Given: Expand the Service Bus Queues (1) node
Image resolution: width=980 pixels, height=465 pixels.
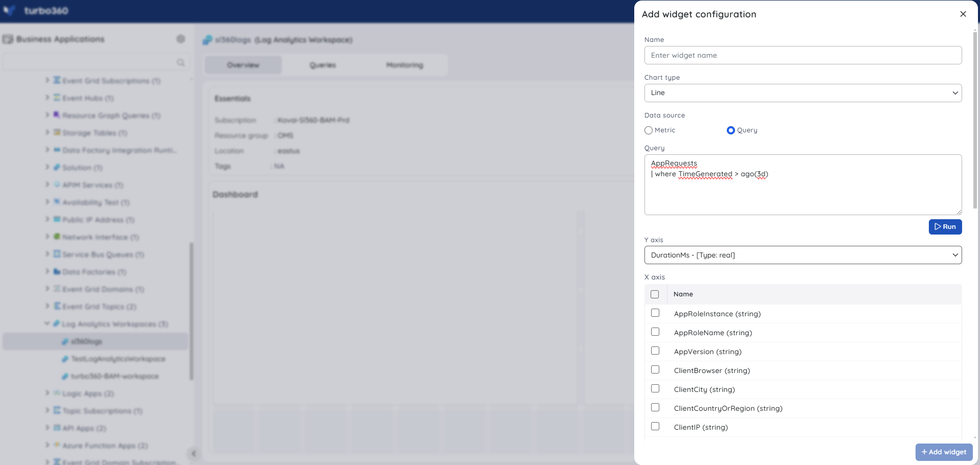Looking at the screenshot, I should click(47, 254).
